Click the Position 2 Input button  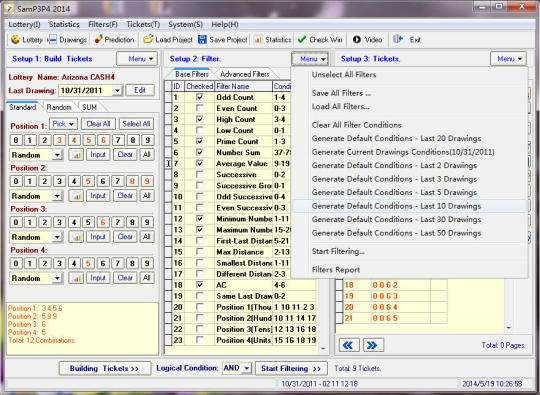point(98,196)
